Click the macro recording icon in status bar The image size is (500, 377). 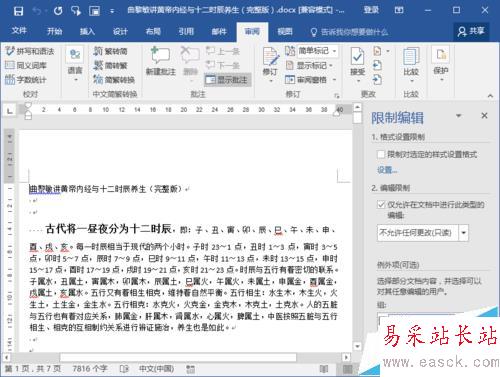(190, 369)
